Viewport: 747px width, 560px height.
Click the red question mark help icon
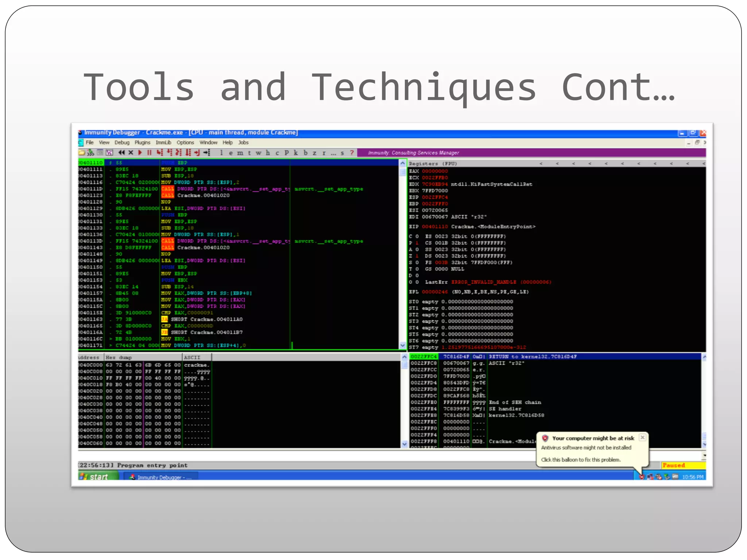352,153
